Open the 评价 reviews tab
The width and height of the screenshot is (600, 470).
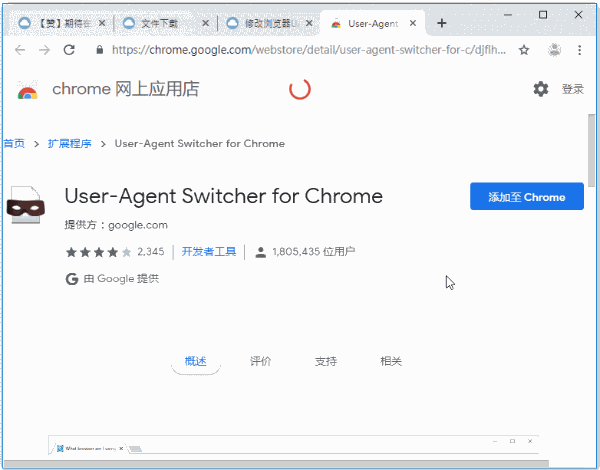[x=261, y=361]
